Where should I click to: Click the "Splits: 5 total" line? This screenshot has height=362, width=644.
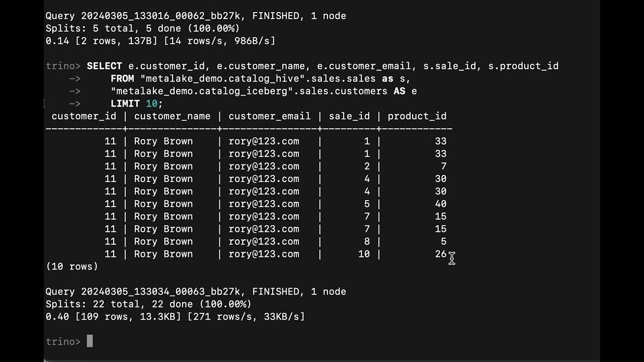tap(142, 28)
